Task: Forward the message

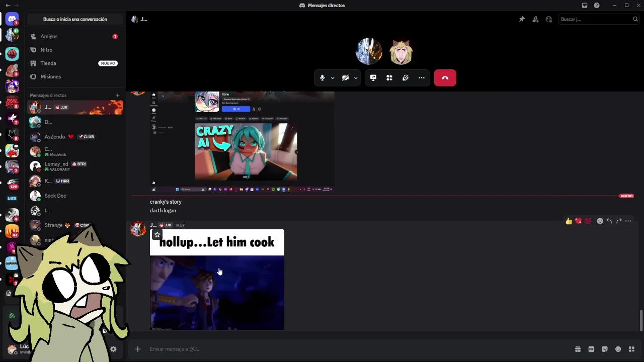Action: pos(619,221)
